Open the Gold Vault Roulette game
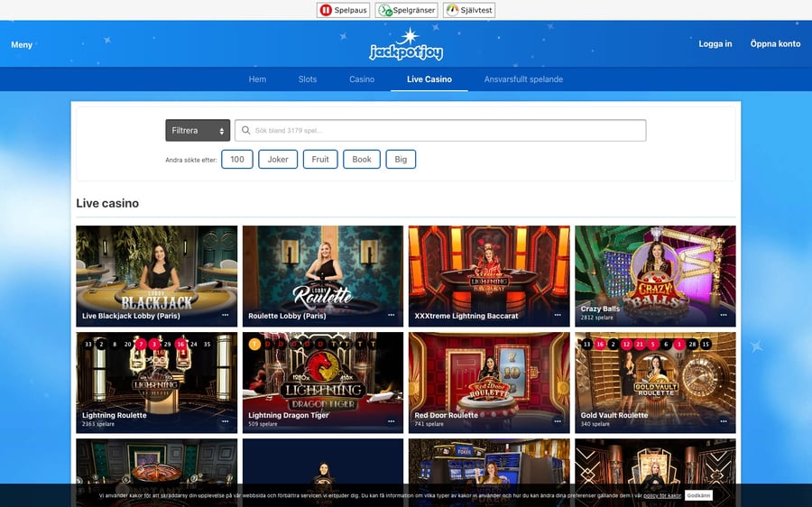Image resolution: width=812 pixels, height=507 pixels. [655, 383]
